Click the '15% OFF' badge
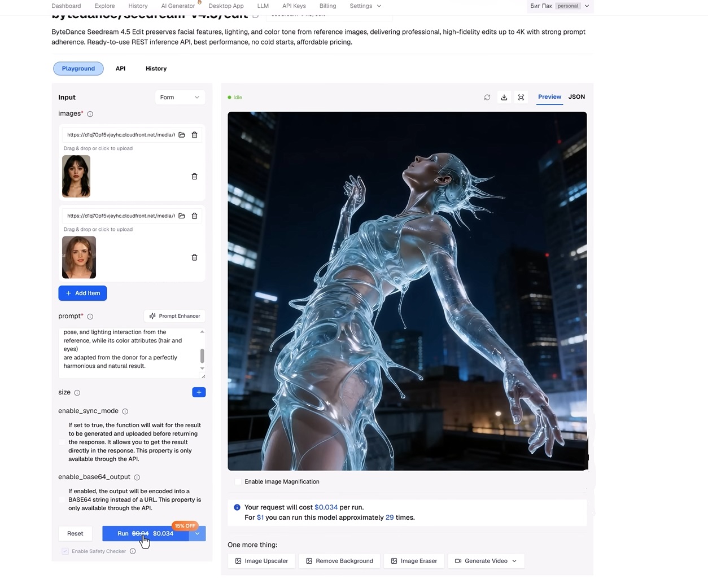 tap(185, 526)
